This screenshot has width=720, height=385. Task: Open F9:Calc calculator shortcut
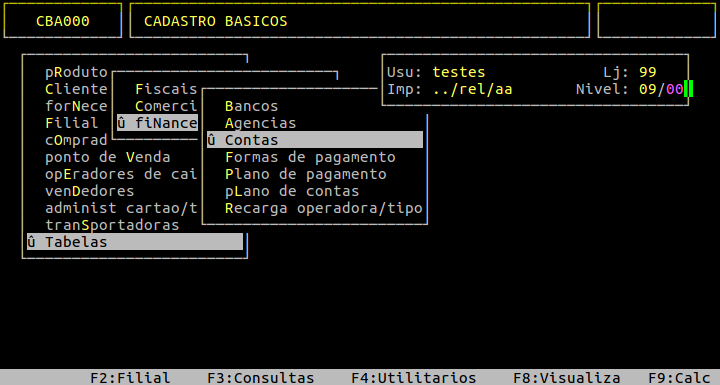(683, 378)
